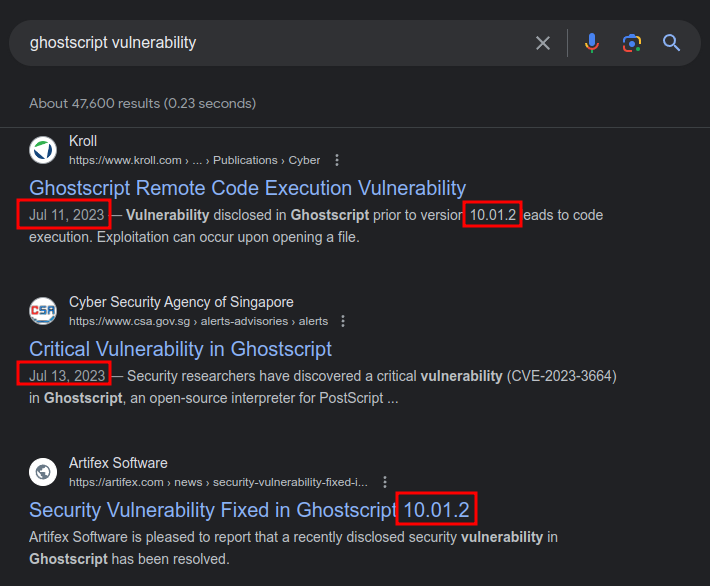Click the magnifying glass search button
Screen dimensions: 710x586
[671, 43]
